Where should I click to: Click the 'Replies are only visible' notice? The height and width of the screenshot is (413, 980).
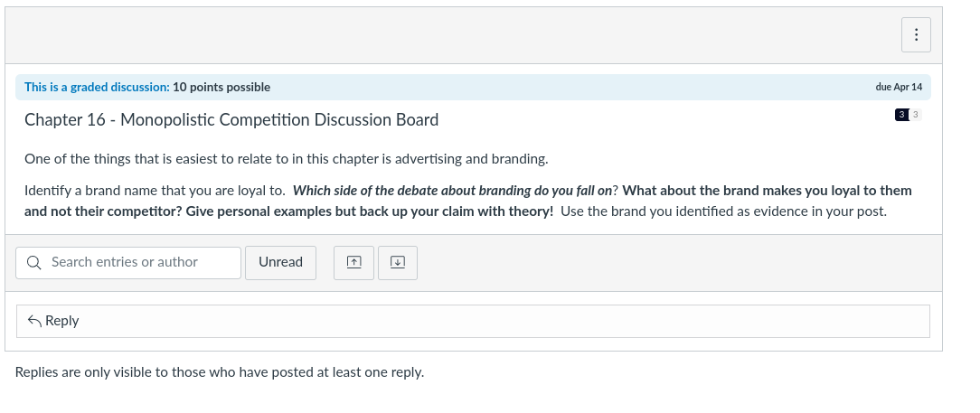point(220,371)
